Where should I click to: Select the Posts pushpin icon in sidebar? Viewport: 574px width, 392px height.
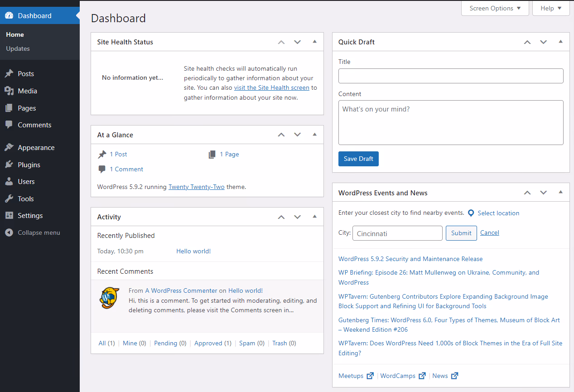(x=10, y=73)
